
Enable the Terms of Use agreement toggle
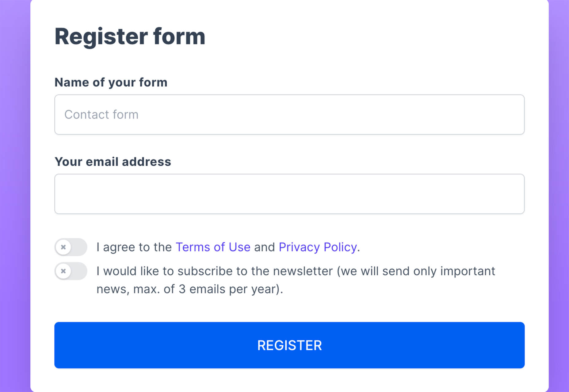[x=71, y=247]
